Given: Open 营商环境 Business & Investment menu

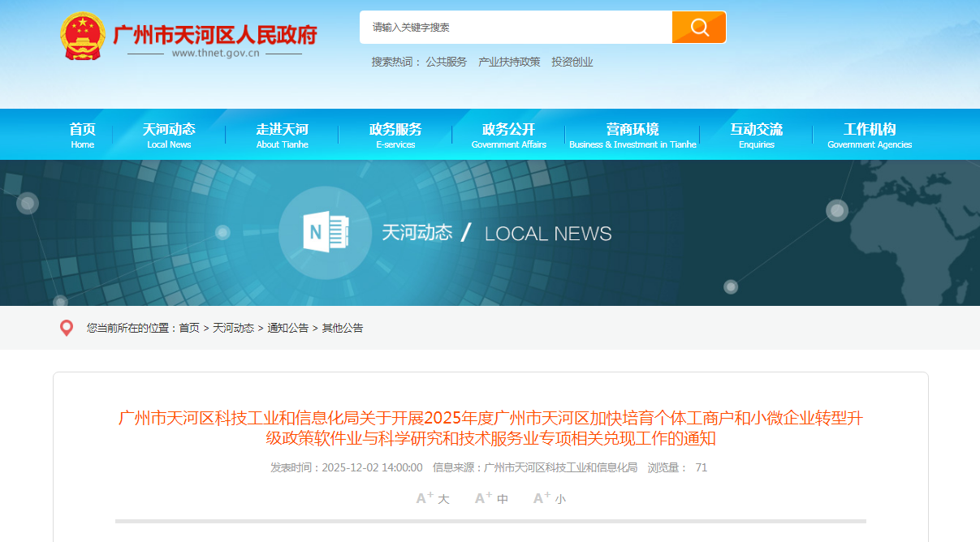Looking at the screenshot, I should (632, 135).
